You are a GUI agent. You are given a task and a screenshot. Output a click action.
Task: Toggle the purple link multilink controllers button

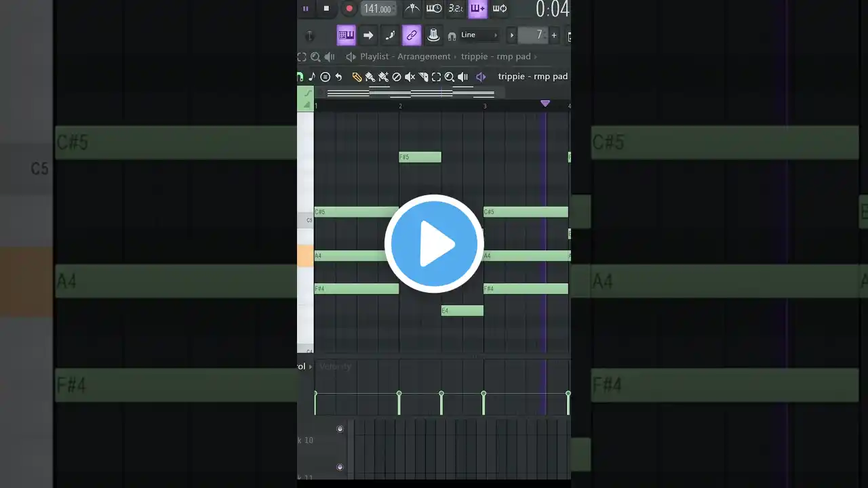412,35
